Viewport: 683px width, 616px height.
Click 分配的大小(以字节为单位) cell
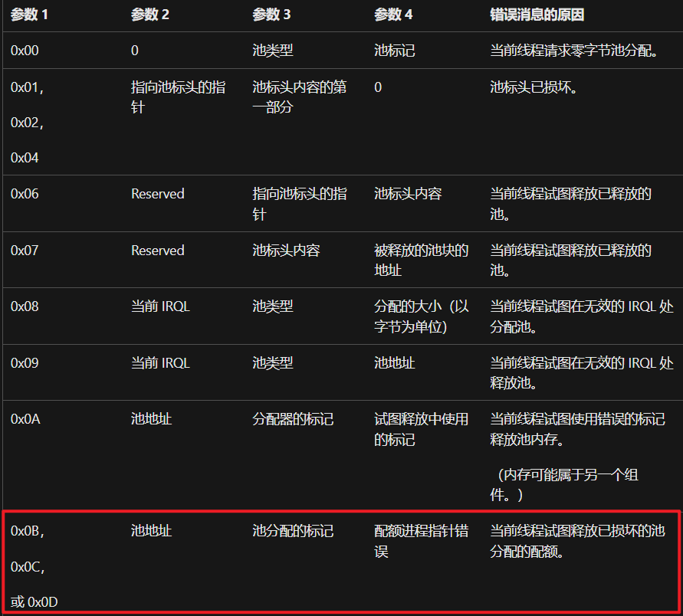pyautogui.click(x=421, y=316)
